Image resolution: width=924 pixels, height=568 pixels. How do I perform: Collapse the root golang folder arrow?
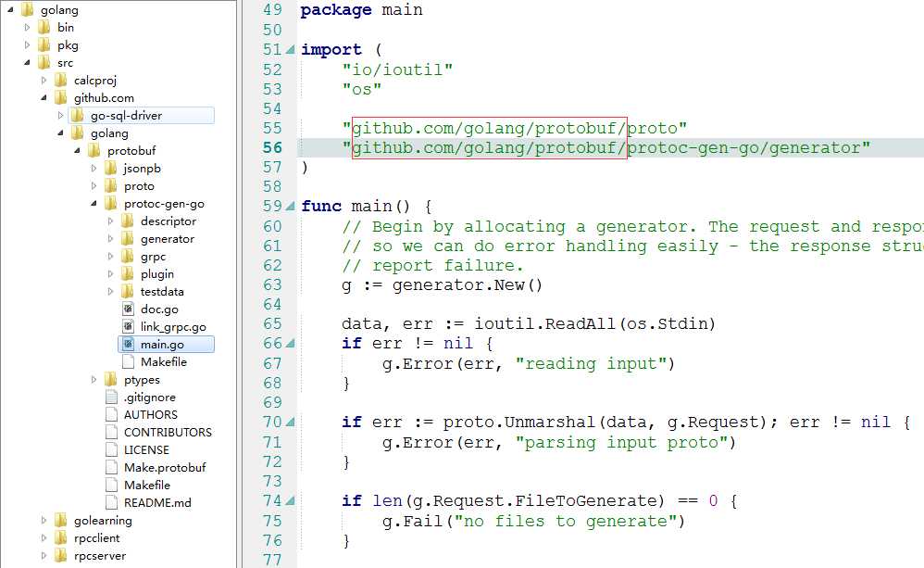[10, 9]
